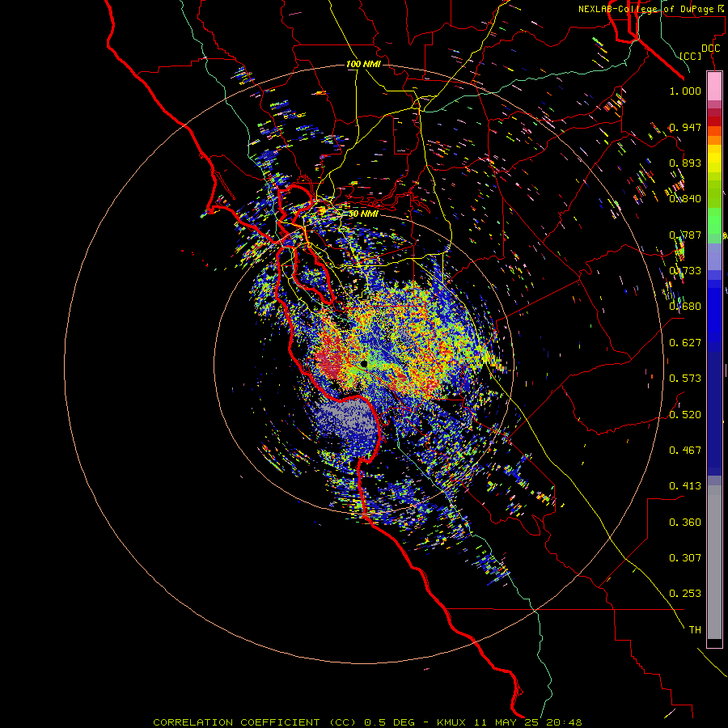Click the 0.680 color scale label
The width and height of the screenshot is (728, 728).
(x=685, y=307)
